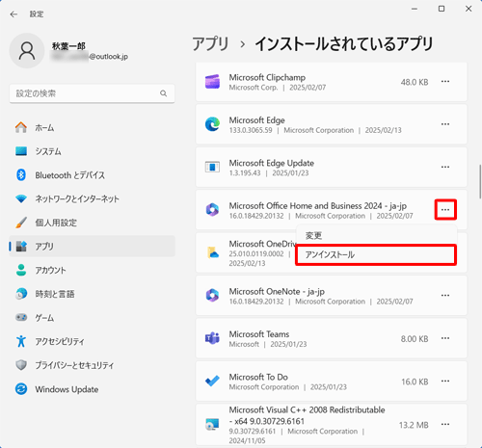The height and width of the screenshot is (448, 482).
Task: Open more options for Microsoft Clipchamp
Action: coord(445,82)
